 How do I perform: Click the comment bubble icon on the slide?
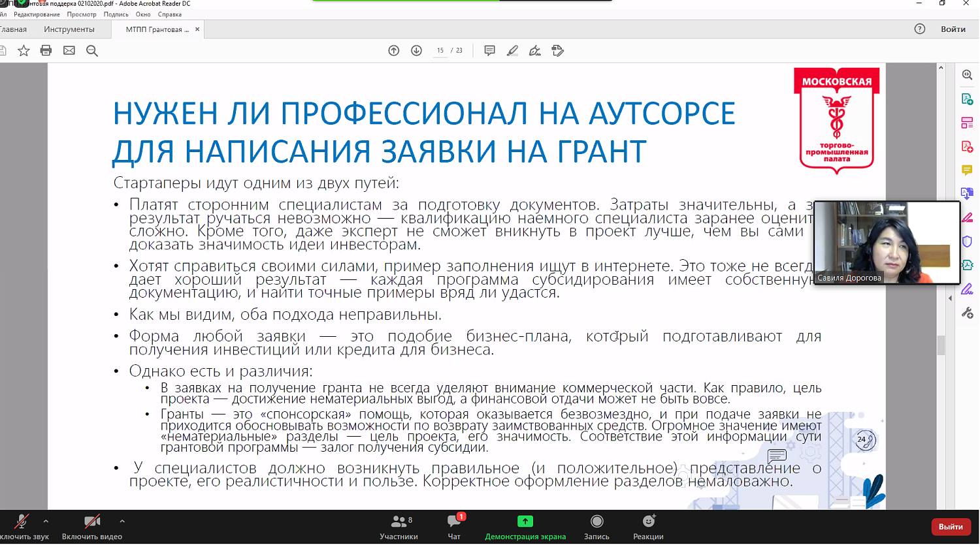pos(776,456)
